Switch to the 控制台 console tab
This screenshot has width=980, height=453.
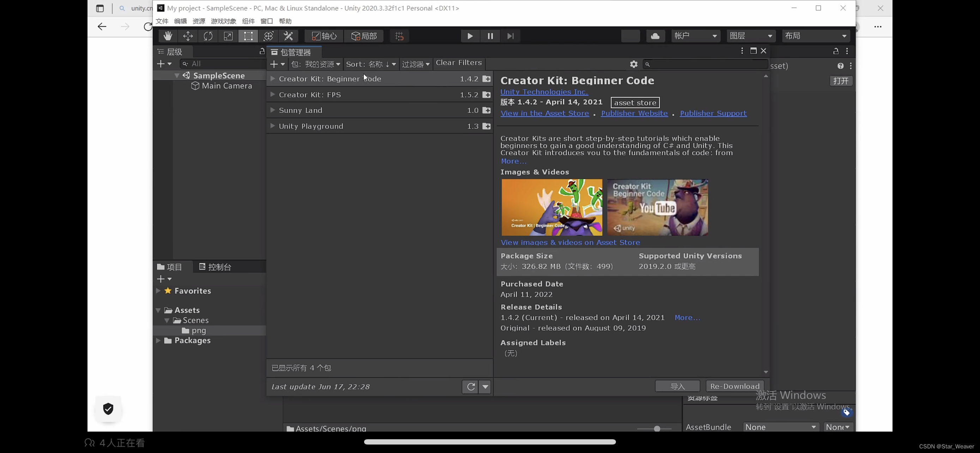coord(215,267)
